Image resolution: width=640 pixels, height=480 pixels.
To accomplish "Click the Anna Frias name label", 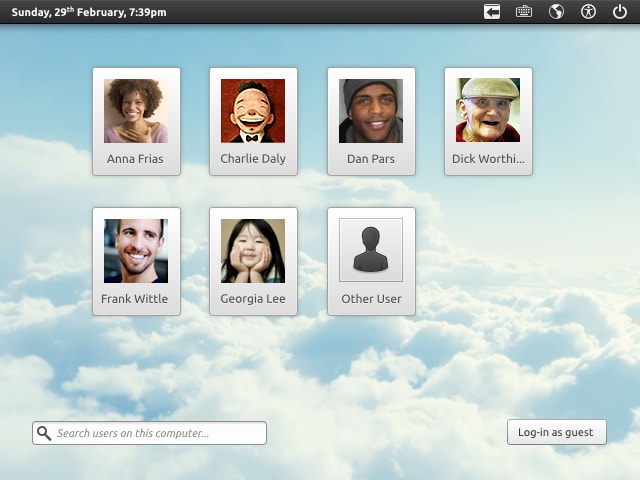I will coord(135,159).
